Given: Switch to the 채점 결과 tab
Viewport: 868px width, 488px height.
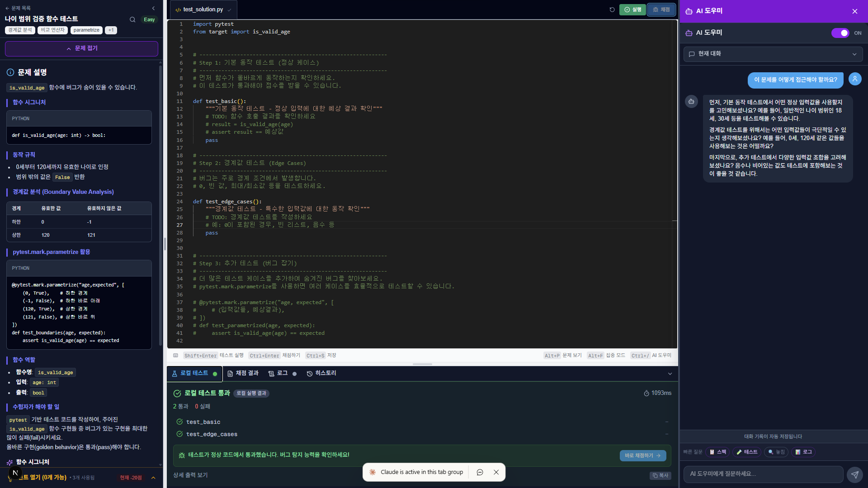Looking at the screenshot, I should coord(243,373).
